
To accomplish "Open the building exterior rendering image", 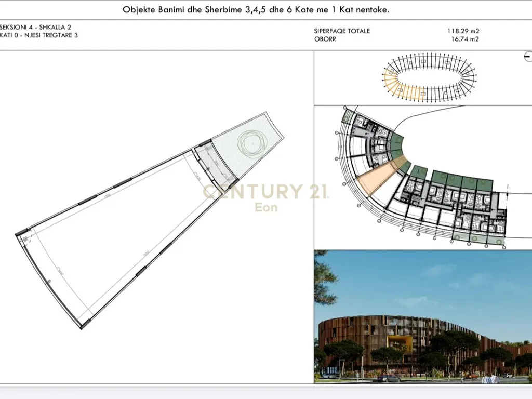I will coord(423,317).
